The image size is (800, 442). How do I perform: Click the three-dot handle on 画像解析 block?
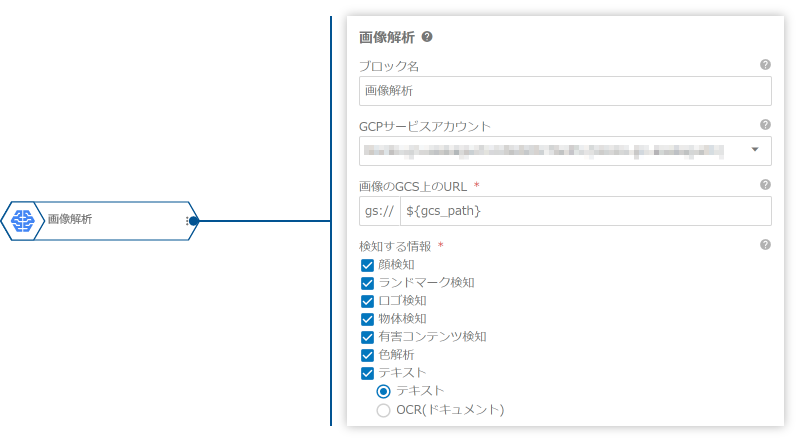pyautogui.click(x=187, y=220)
